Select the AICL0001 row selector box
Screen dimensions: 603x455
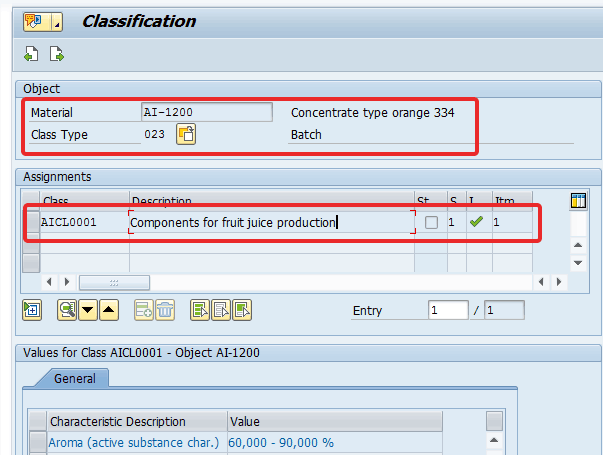pyautogui.click(x=31, y=222)
